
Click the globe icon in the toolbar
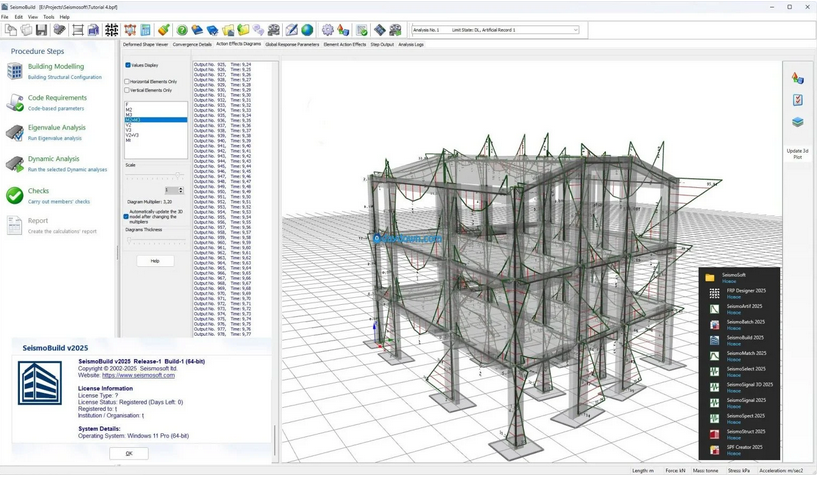[x=307, y=30]
